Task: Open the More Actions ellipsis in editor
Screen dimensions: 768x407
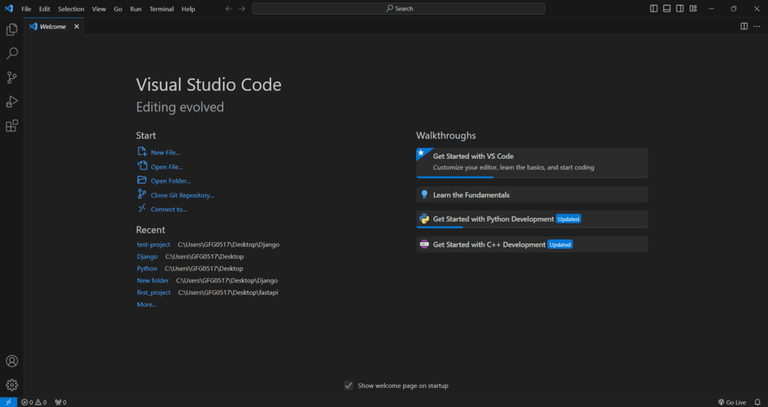Action: coord(757,27)
